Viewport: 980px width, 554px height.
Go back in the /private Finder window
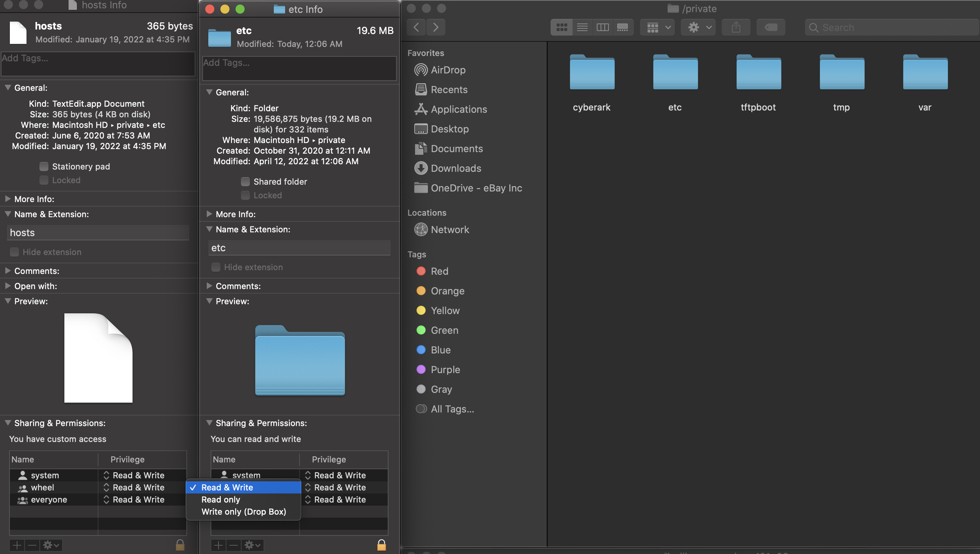(416, 27)
